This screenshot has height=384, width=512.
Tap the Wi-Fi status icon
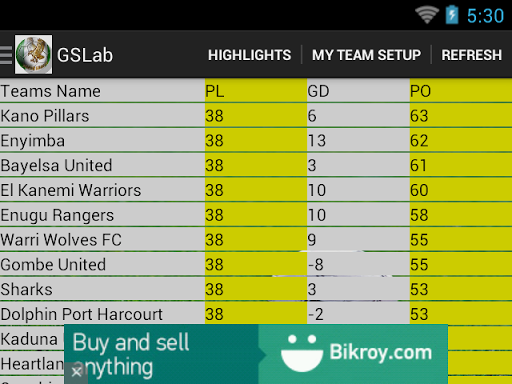coord(427,15)
